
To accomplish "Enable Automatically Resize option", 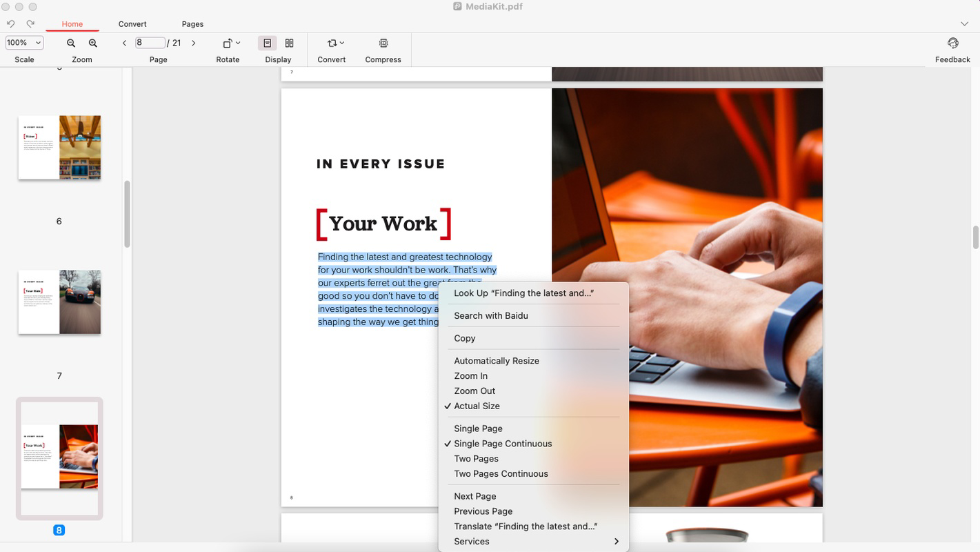I will tap(496, 360).
